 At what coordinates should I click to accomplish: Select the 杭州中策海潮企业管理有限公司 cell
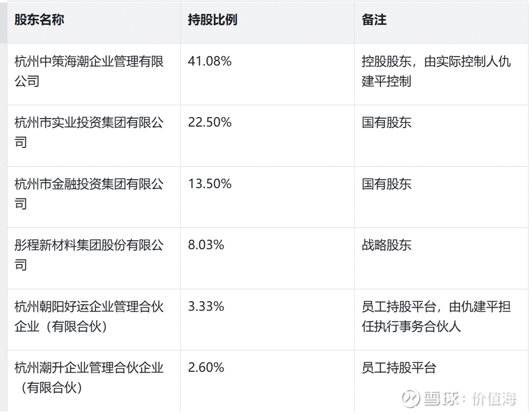[x=89, y=71]
